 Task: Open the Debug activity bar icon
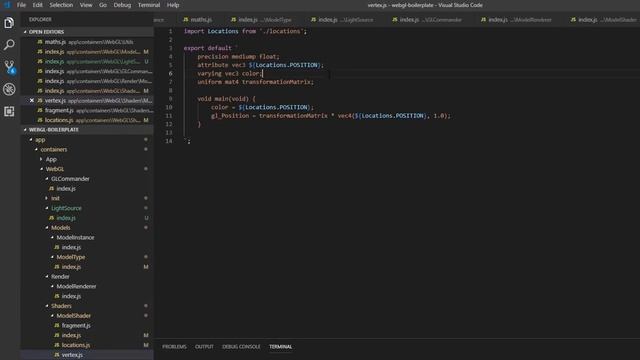9,89
